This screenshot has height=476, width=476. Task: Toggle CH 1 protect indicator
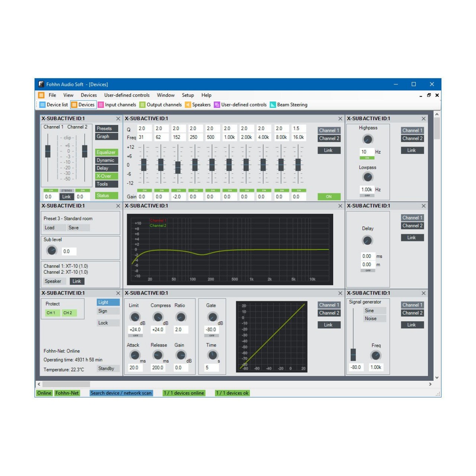point(52,313)
